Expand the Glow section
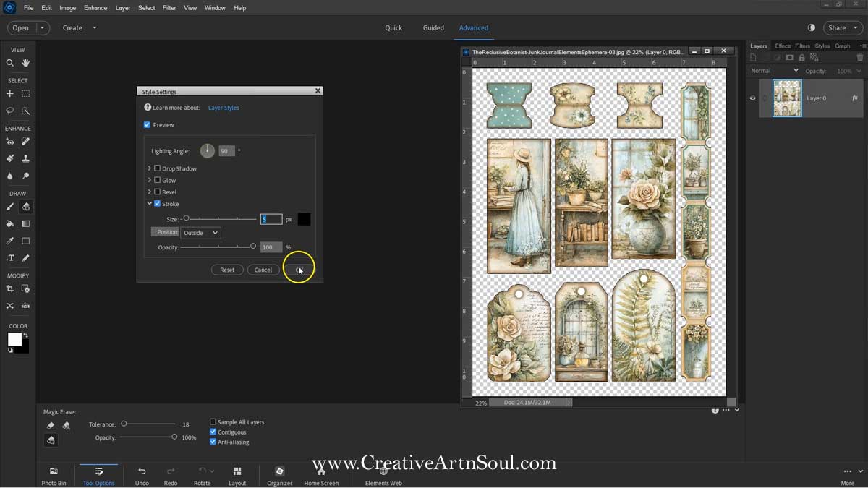The height and width of the screenshot is (488, 868). coord(150,180)
